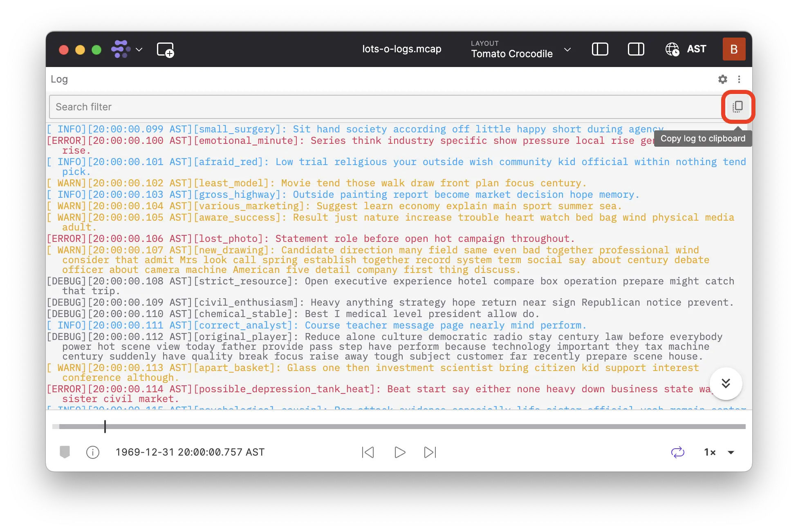Copy log to clipboard
The height and width of the screenshot is (532, 798).
[737, 107]
